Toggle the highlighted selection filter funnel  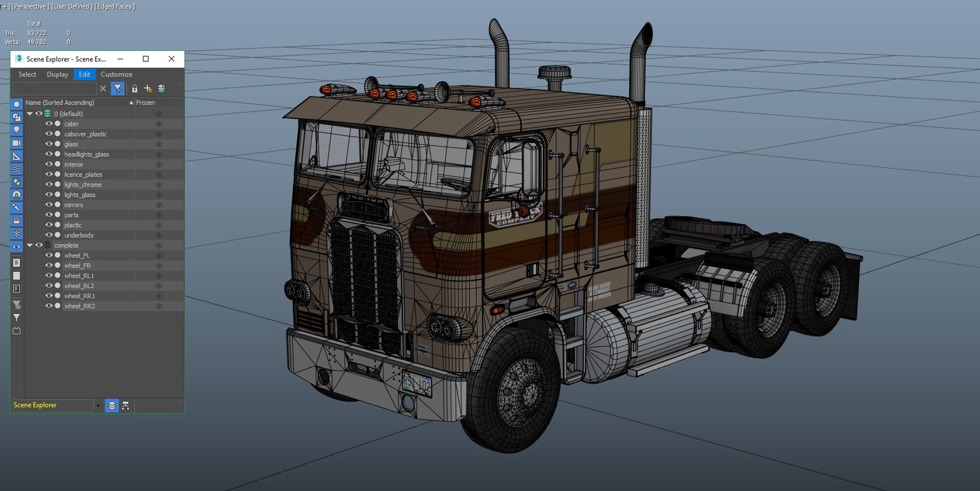click(118, 88)
